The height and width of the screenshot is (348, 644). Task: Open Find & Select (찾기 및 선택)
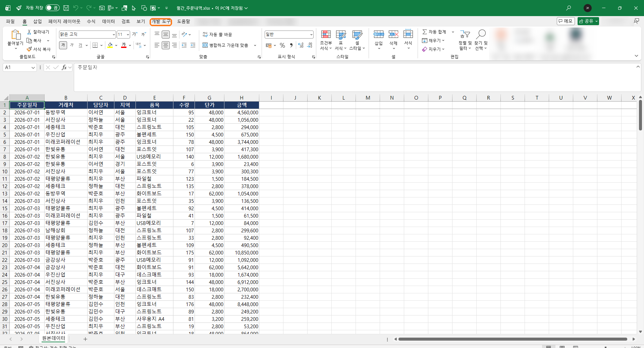click(481, 40)
